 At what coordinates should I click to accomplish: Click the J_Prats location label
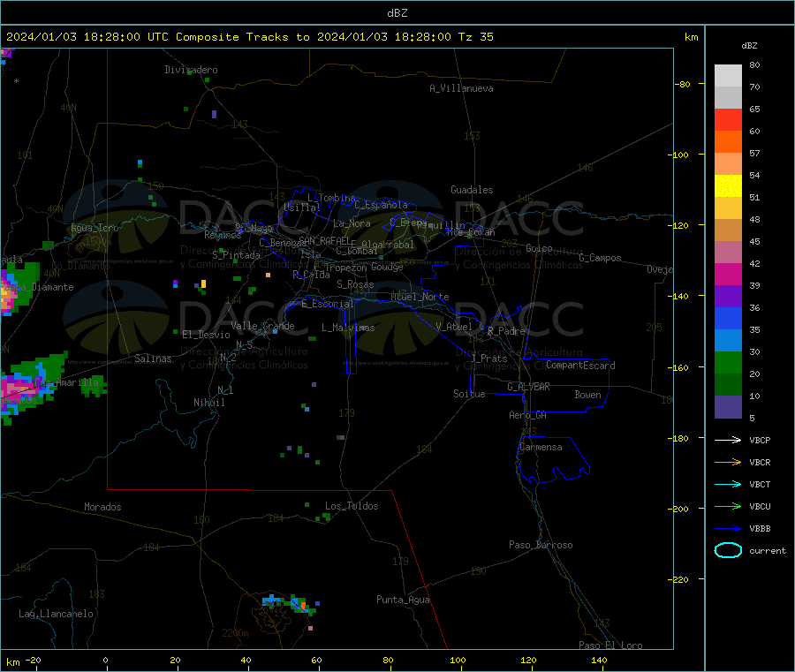coord(488,359)
